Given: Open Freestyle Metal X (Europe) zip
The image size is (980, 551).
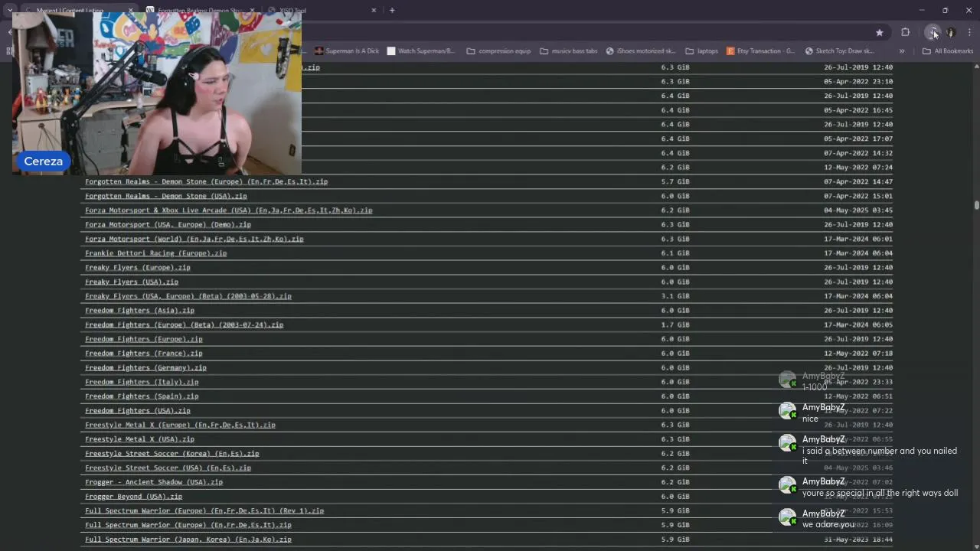Looking at the screenshot, I should pos(180,425).
